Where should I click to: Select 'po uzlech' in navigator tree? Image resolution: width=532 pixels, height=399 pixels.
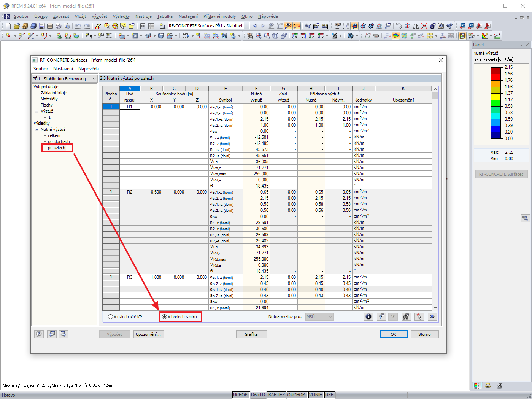click(x=57, y=148)
